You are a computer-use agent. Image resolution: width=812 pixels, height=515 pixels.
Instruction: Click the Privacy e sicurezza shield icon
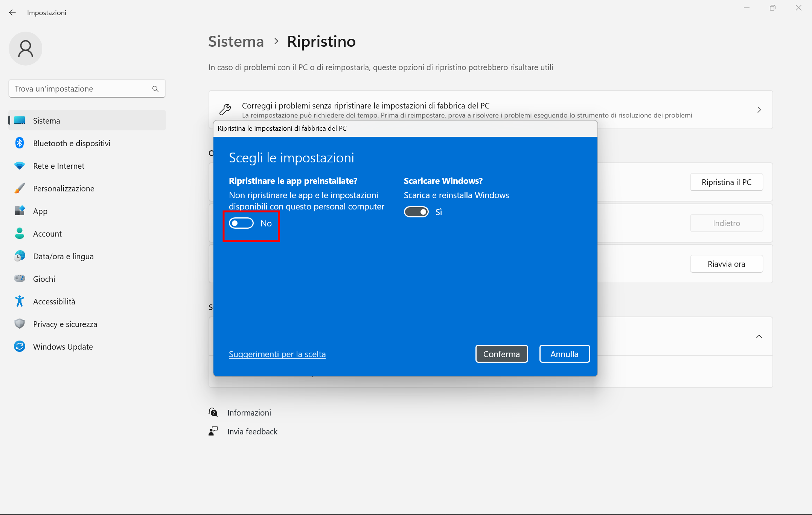(x=20, y=324)
